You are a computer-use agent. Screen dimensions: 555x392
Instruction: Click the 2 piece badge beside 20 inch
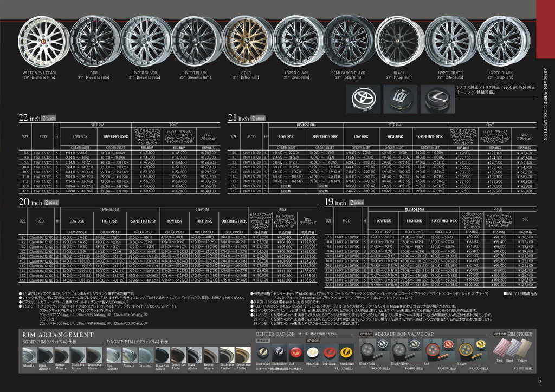tap(51, 202)
